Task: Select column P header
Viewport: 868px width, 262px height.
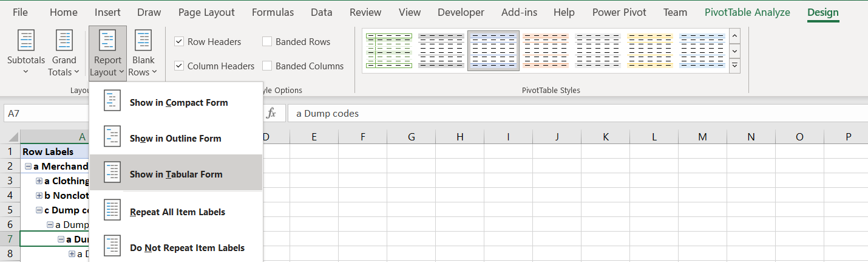Action: point(848,137)
